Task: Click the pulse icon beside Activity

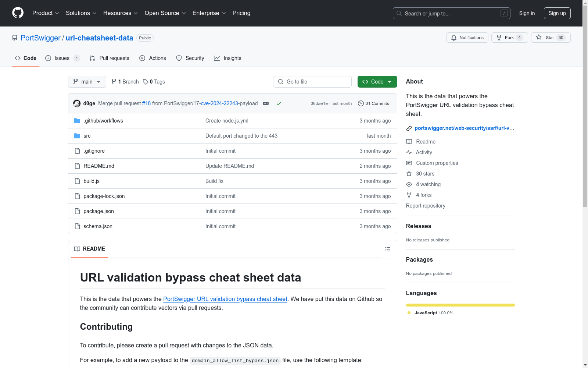Action: coord(409,152)
